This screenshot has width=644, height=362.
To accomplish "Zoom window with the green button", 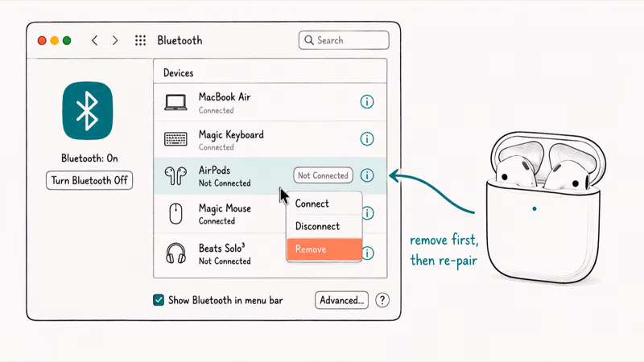I will (67, 41).
